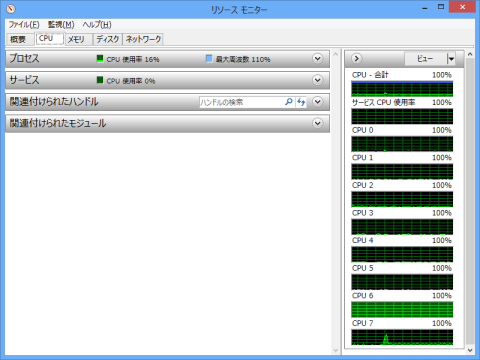Click the Resource Monitor app icon in title bar
The height and width of the screenshot is (360, 480).
coord(11,9)
